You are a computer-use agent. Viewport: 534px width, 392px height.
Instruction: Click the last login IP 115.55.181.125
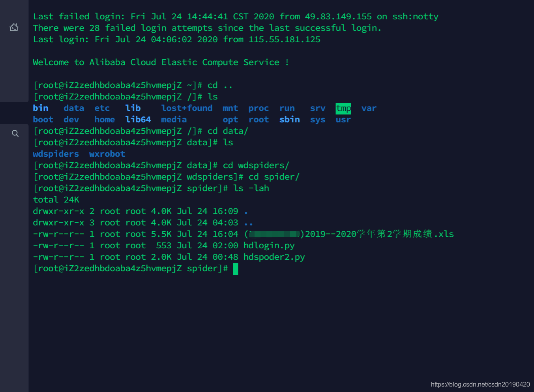click(284, 39)
